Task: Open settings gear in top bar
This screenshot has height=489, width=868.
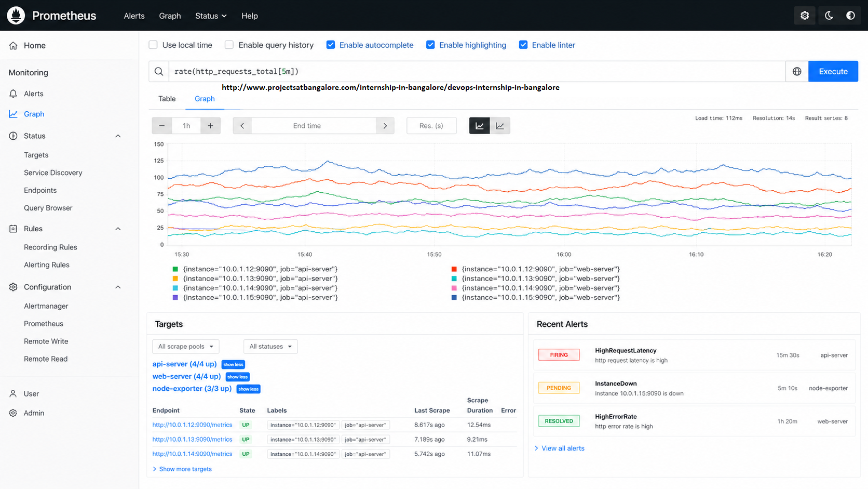Action: tap(805, 16)
